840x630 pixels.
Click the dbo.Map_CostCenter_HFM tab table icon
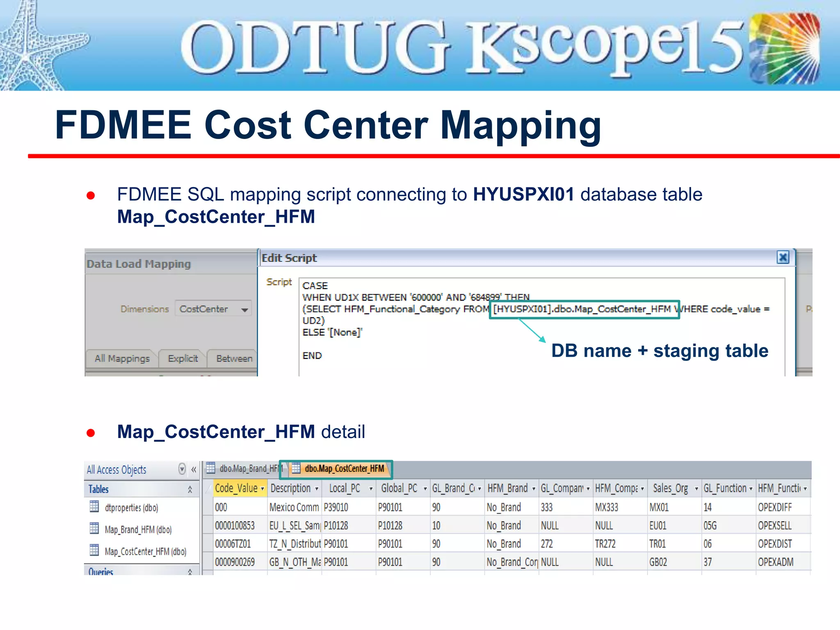296,468
